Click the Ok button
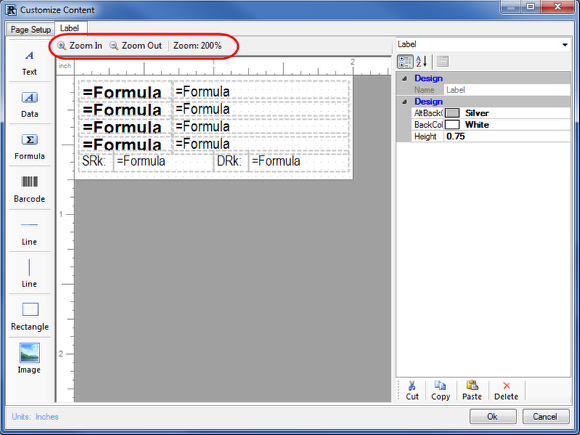580x435 pixels. [493, 417]
